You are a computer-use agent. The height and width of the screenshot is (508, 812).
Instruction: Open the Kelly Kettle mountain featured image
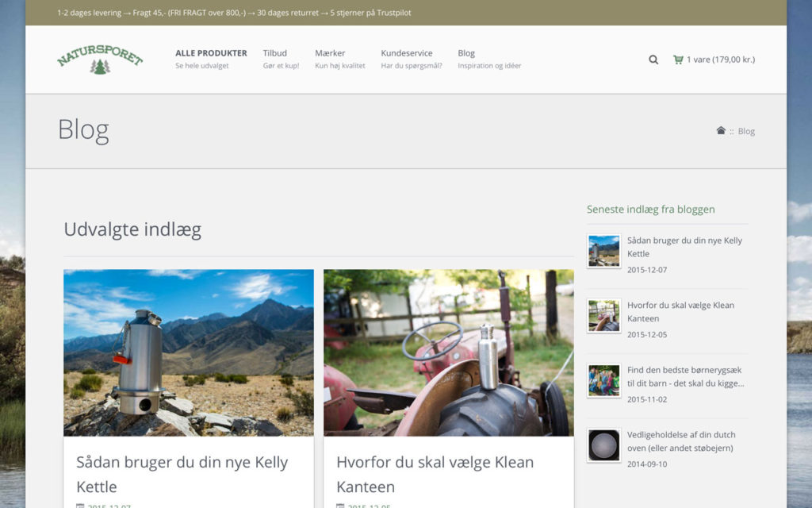click(189, 352)
